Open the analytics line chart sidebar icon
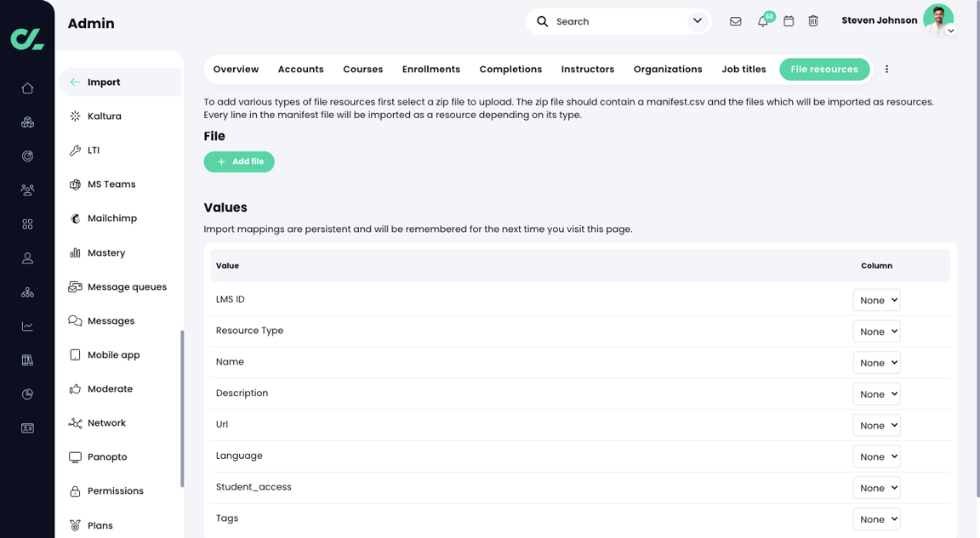 [27, 326]
